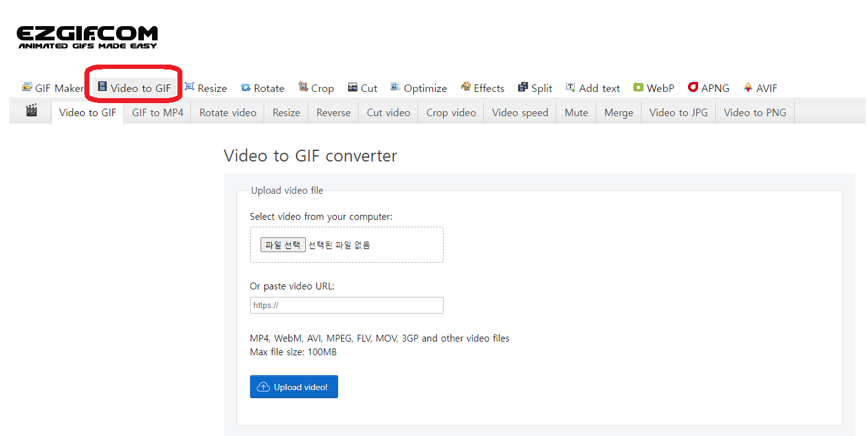Click the 파일 선택 file chooser button

click(x=283, y=245)
